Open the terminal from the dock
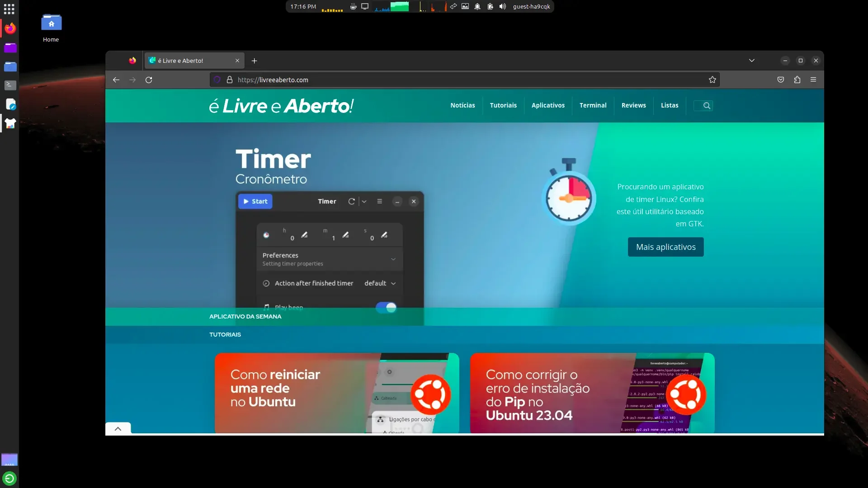This screenshot has width=868, height=488. pyautogui.click(x=10, y=85)
